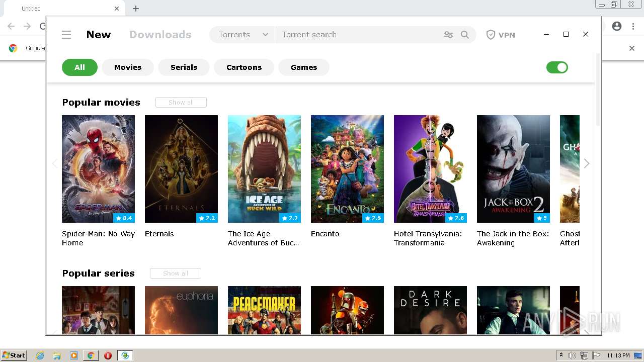The height and width of the screenshot is (362, 644).
Task: Open Opera icon in taskbar
Action: tap(108, 355)
